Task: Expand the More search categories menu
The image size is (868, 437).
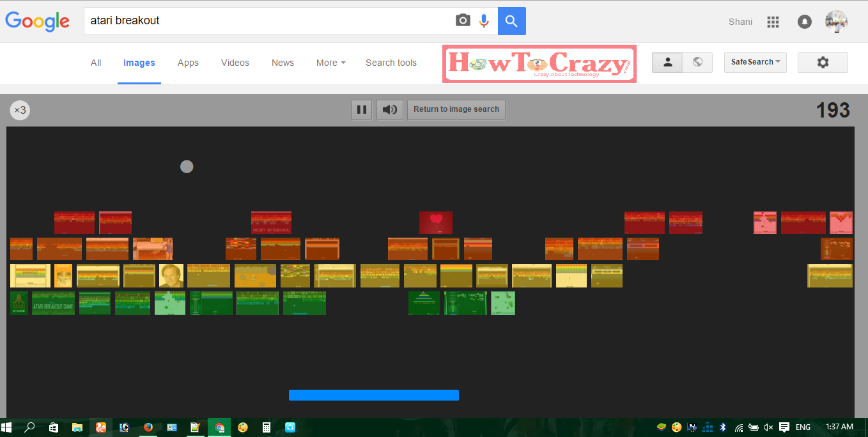Action: coord(330,63)
